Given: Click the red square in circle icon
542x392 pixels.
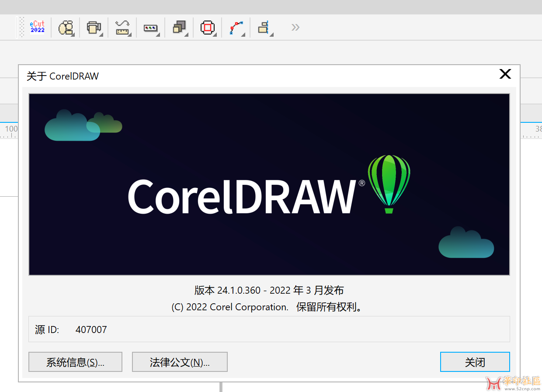Looking at the screenshot, I should [208, 28].
